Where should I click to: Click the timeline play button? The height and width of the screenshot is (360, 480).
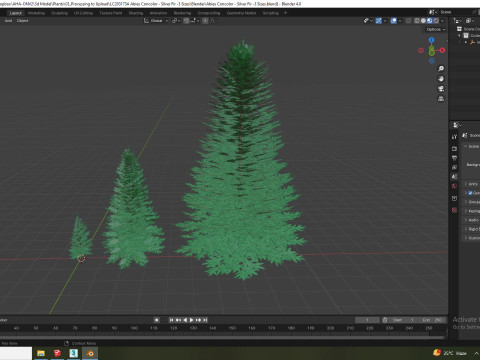pyautogui.click(x=191, y=320)
